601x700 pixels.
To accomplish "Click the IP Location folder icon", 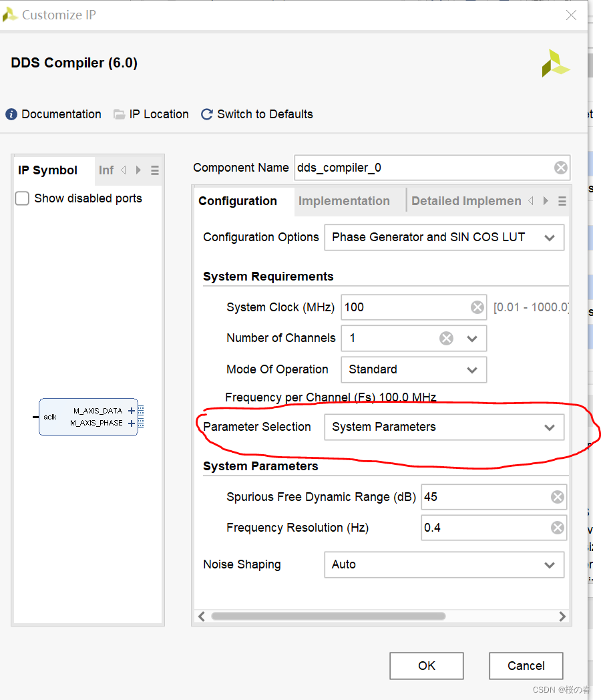I will point(119,114).
